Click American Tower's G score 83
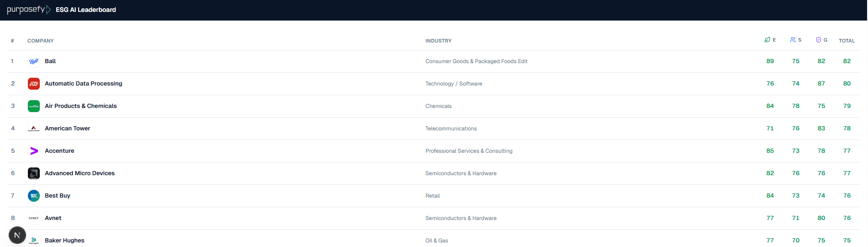The height and width of the screenshot is (247, 868). [x=821, y=129]
